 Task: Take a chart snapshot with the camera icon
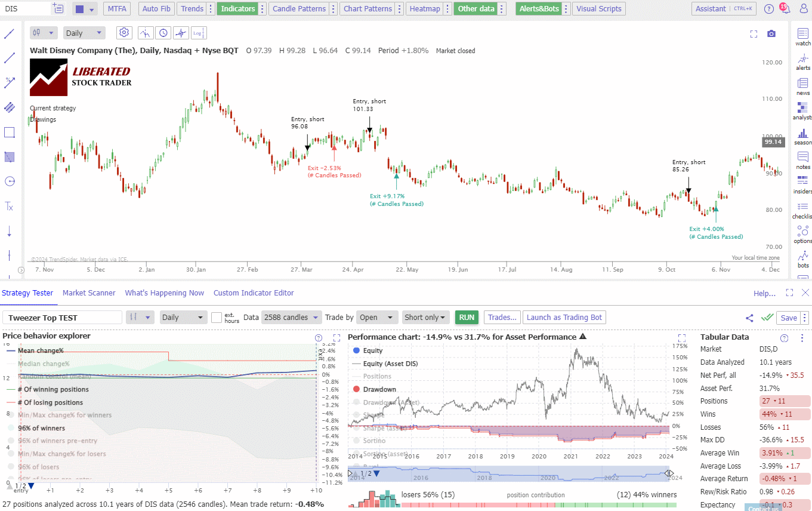[x=771, y=34]
